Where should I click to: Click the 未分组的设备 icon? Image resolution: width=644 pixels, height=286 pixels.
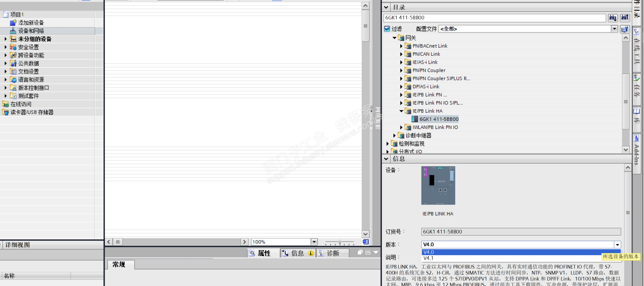(x=13, y=39)
